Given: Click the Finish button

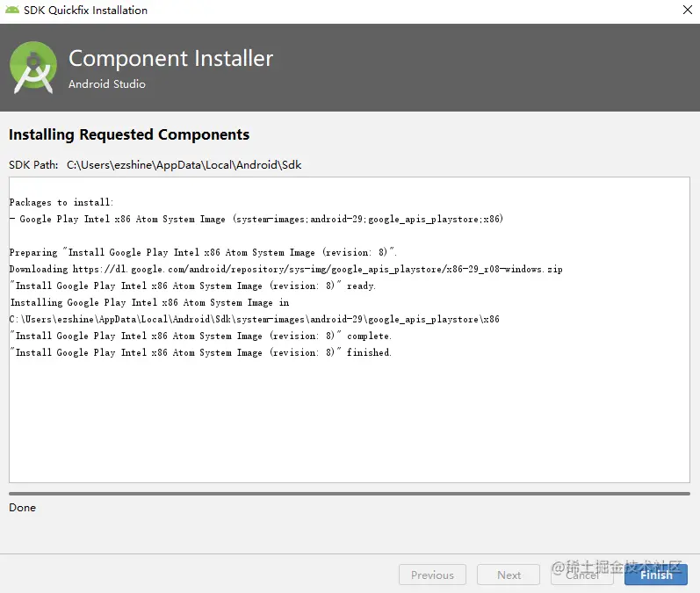Looking at the screenshot, I should [656, 575].
